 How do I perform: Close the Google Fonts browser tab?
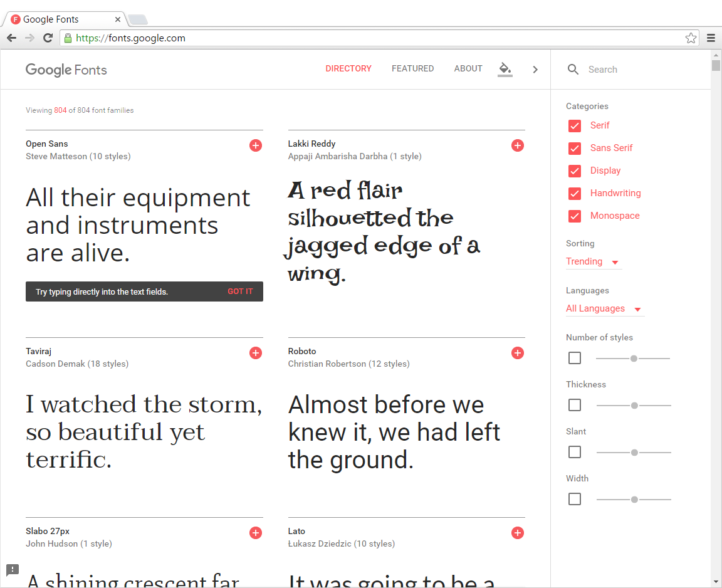pyautogui.click(x=117, y=19)
